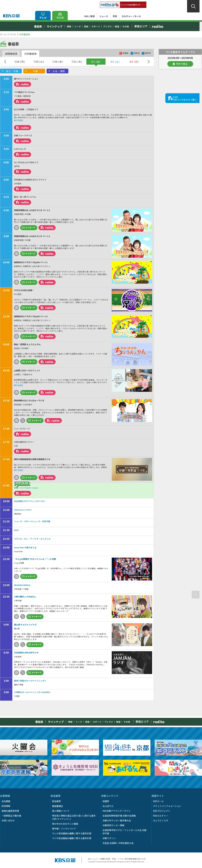Select date 8/2 (土)
Viewport: 202px width, 868px height.
(115, 62)
